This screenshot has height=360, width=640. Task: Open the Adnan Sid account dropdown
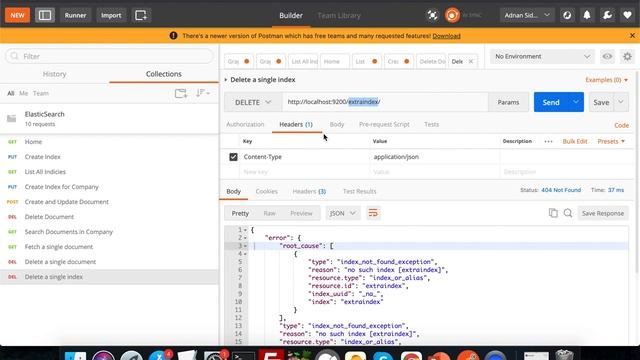point(527,15)
